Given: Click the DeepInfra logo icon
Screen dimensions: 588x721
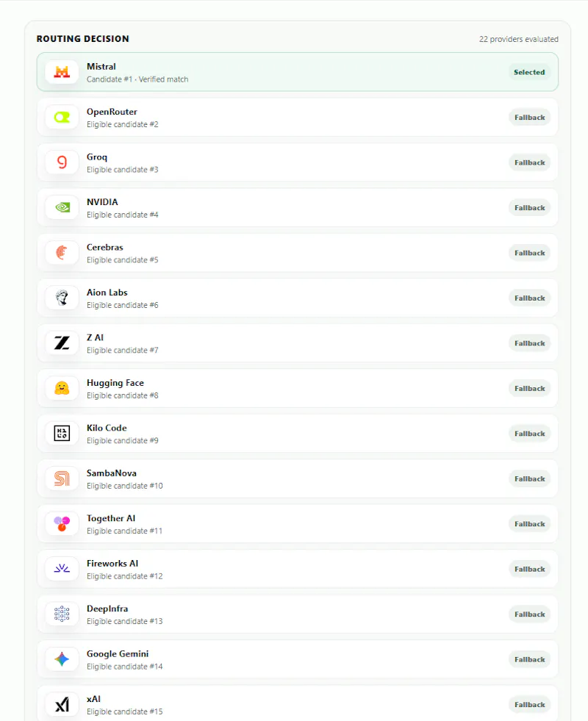Looking at the screenshot, I should click(62, 614).
